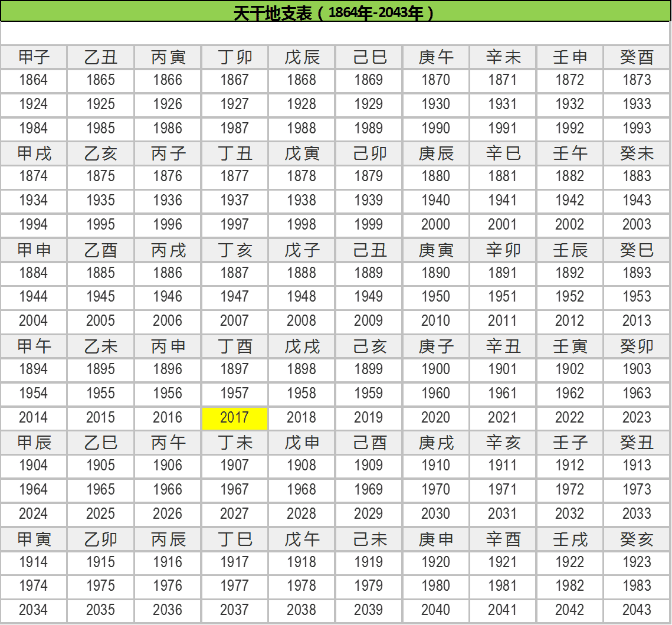Select the 丁酉 header cell
This screenshot has height=625, width=672.
point(234,346)
